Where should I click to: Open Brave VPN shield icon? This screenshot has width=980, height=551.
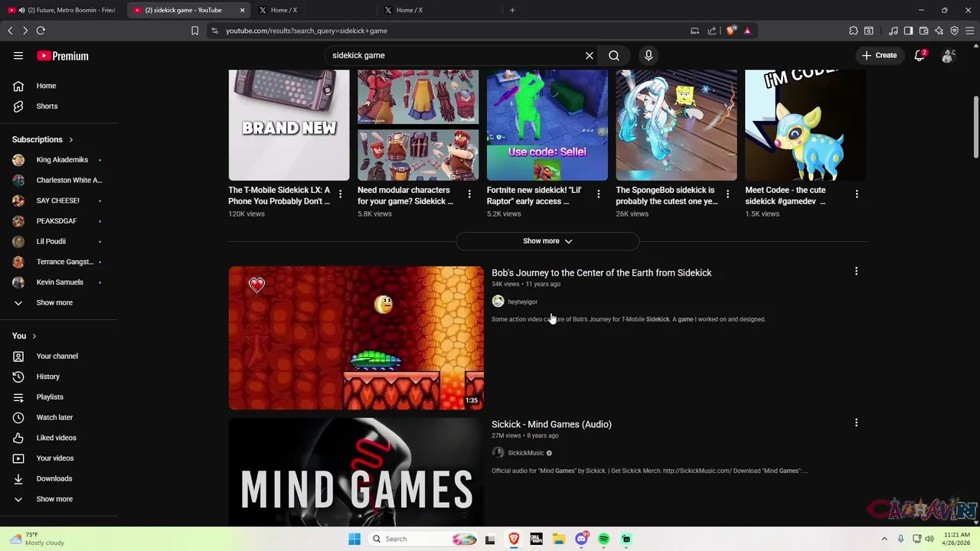click(x=954, y=31)
